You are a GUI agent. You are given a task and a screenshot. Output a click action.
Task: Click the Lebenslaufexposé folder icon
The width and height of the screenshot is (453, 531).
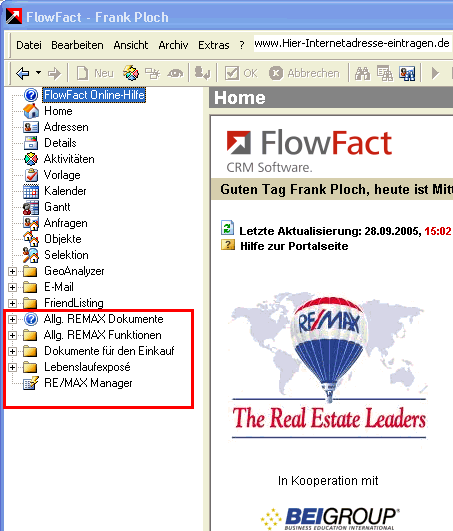point(30,367)
